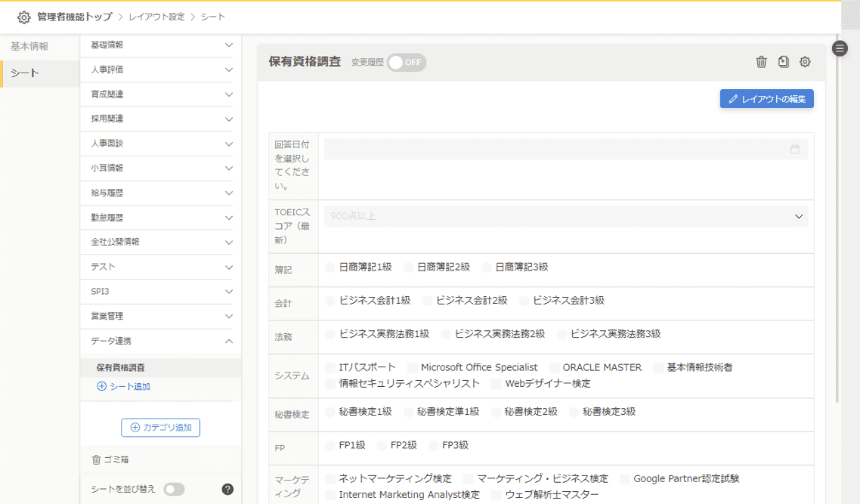Open the TOEICスコア dropdown

click(x=565, y=217)
